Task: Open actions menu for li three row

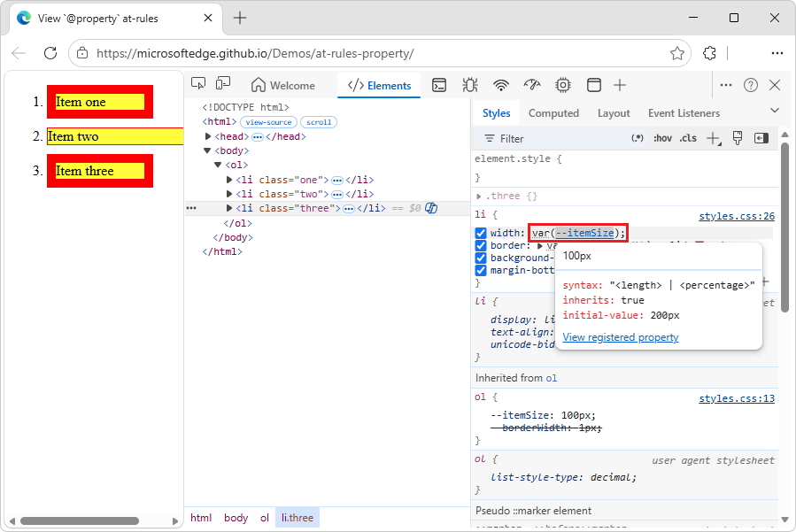Action: [x=191, y=208]
